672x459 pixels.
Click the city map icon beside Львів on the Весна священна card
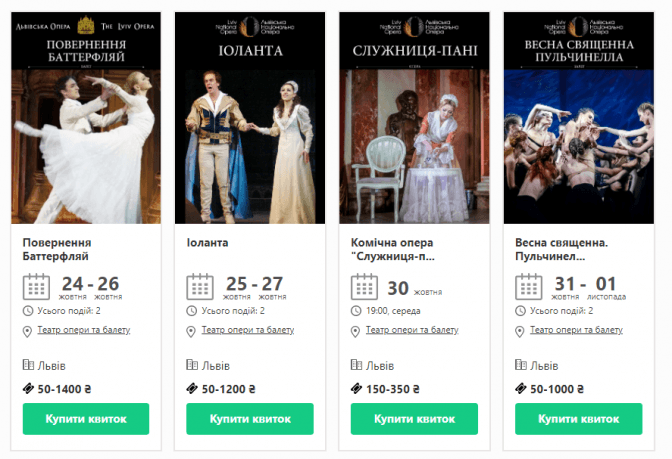pos(521,366)
